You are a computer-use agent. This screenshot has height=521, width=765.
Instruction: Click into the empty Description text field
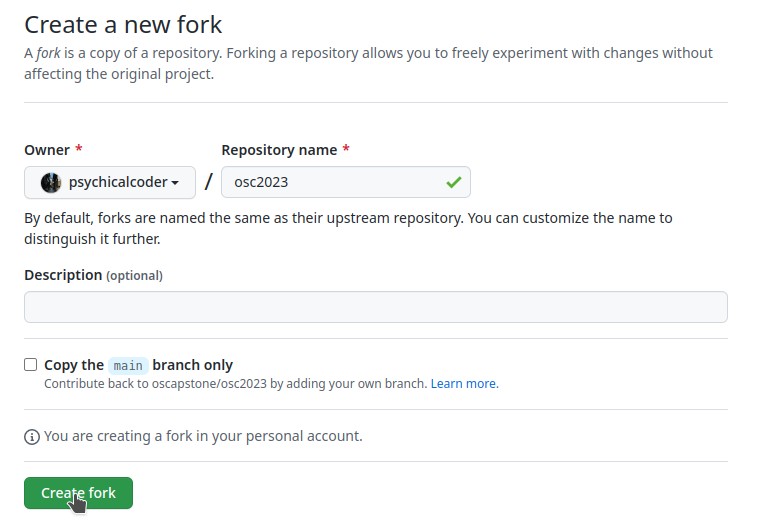click(x=375, y=307)
